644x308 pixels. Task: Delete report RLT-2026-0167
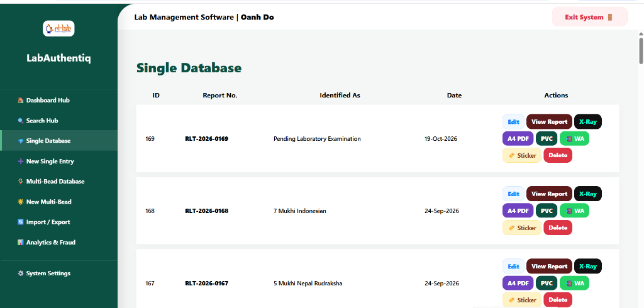pyautogui.click(x=558, y=300)
